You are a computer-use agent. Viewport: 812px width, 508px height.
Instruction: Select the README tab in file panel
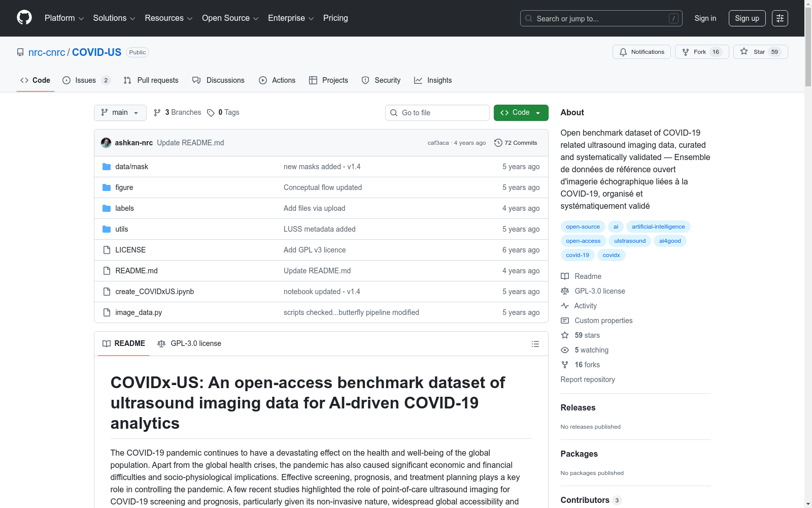coord(124,344)
